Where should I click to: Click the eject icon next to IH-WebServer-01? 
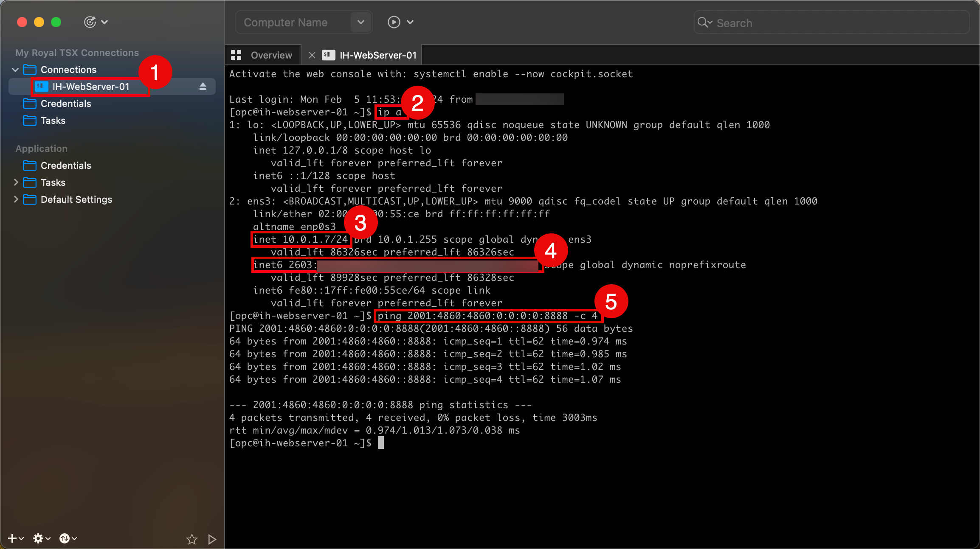click(203, 87)
